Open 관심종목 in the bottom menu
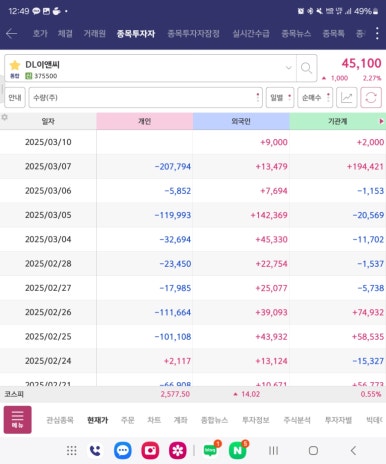Viewport: 386px width, 464px height. pyautogui.click(x=60, y=420)
